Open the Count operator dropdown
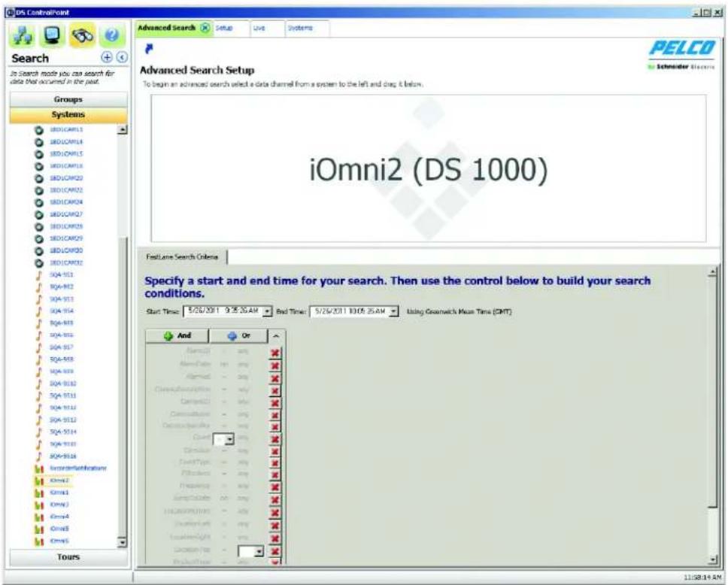This screenshot has height=585, width=728. click(229, 439)
